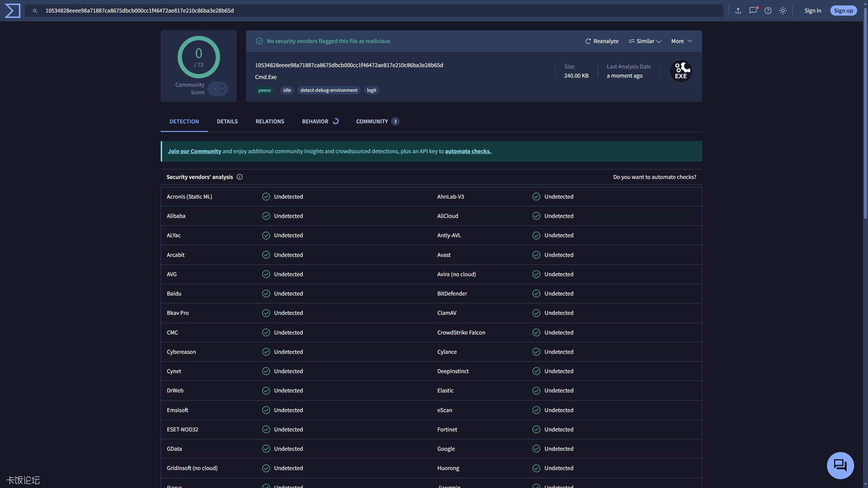868x488 pixels.
Task: Click the idle tag
Action: point(287,90)
